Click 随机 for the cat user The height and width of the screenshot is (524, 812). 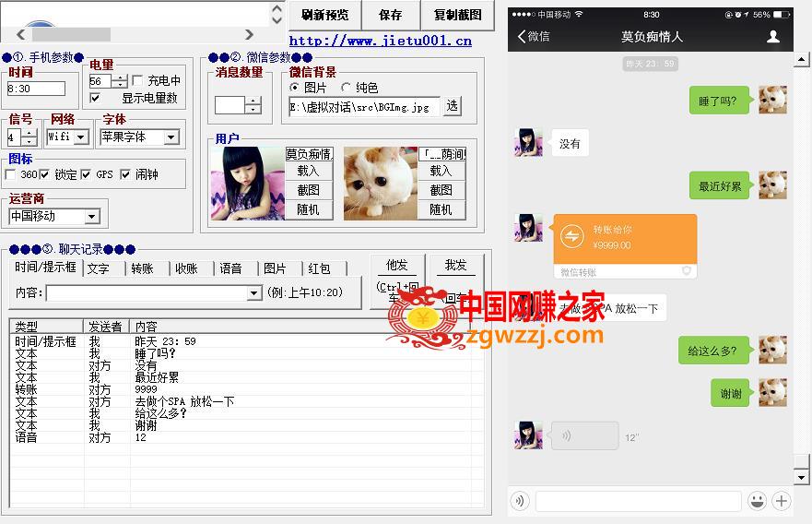tap(441, 209)
